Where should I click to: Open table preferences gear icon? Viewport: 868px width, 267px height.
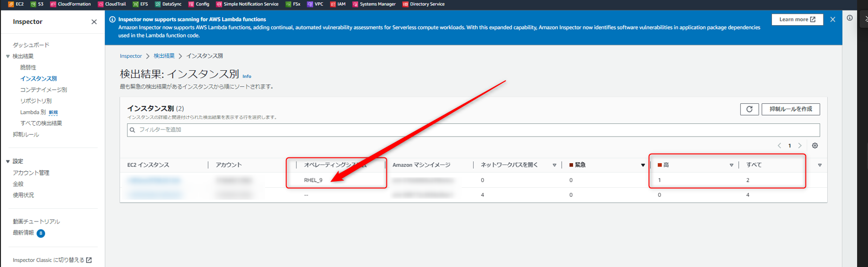815,146
